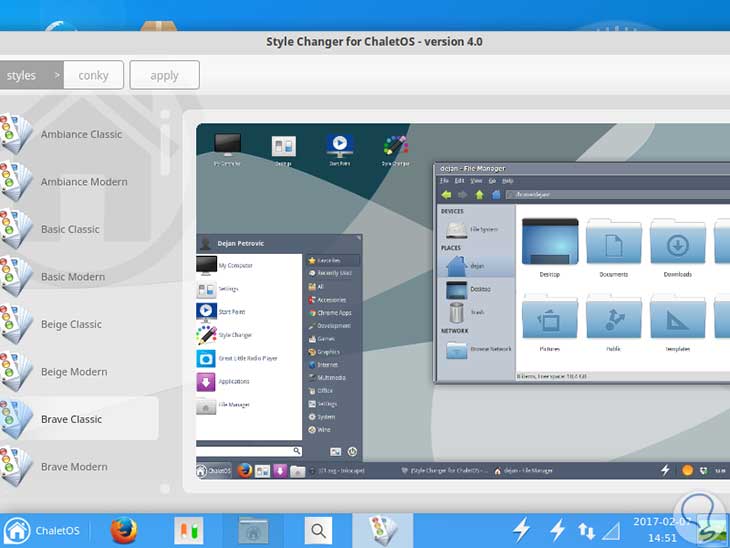730x548 pixels.
Task: Click the 14:51 taskbar clock
Action: pyautogui.click(x=662, y=538)
